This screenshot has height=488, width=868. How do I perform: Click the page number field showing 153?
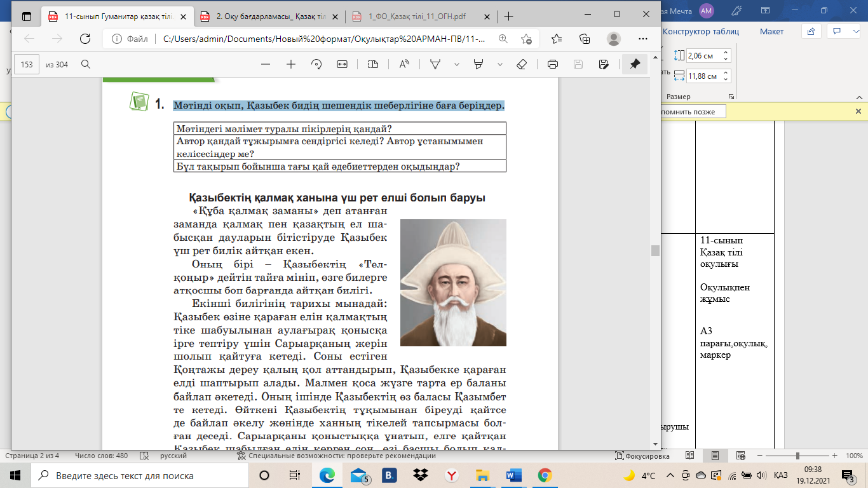(27, 64)
